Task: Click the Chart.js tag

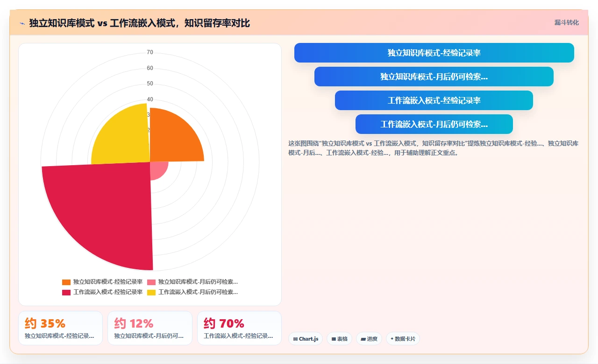Action: (306, 339)
